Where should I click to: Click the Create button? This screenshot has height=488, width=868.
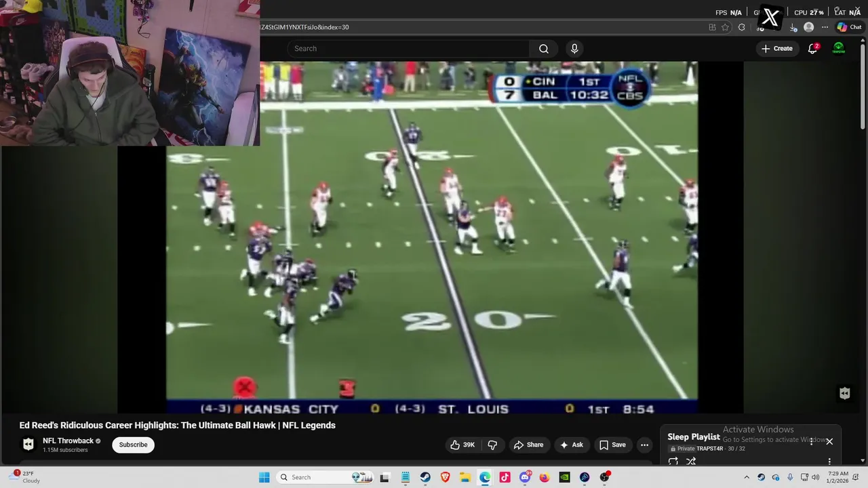[776, 49]
